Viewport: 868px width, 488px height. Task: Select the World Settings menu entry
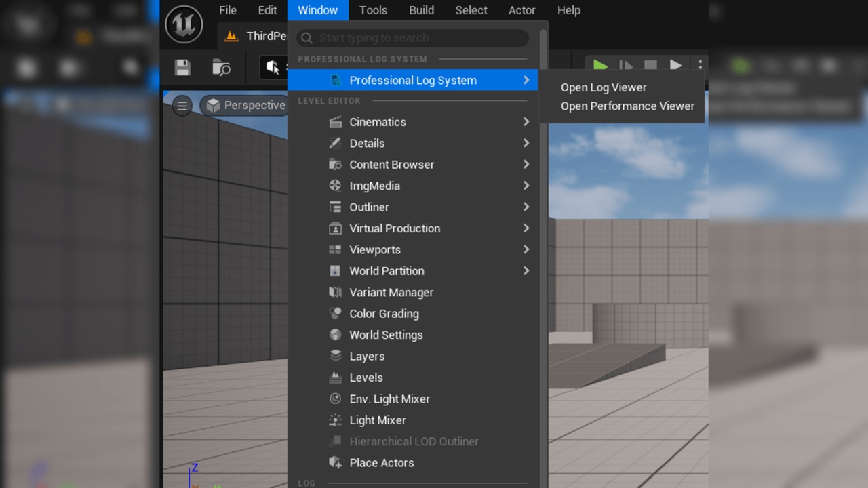(x=413, y=335)
